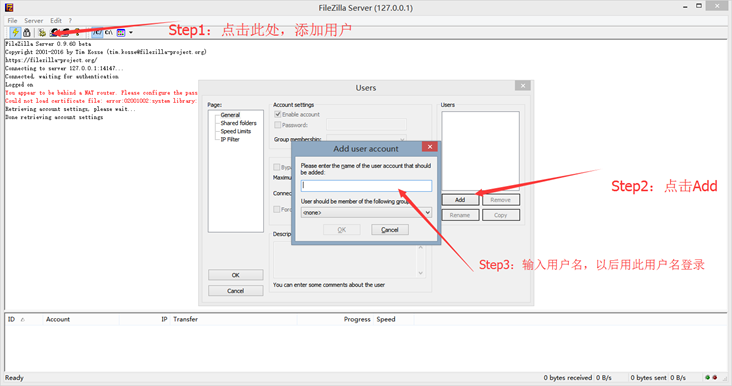Open the ? help menu
The height and width of the screenshot is (386, 732).
pyautogui.click(x=70, y=21)
